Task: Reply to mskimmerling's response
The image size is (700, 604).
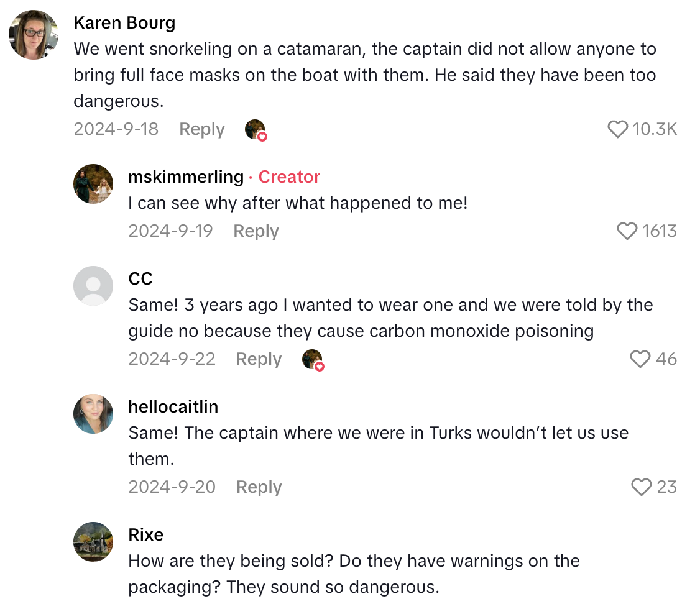Action: [x=256, y=231]
